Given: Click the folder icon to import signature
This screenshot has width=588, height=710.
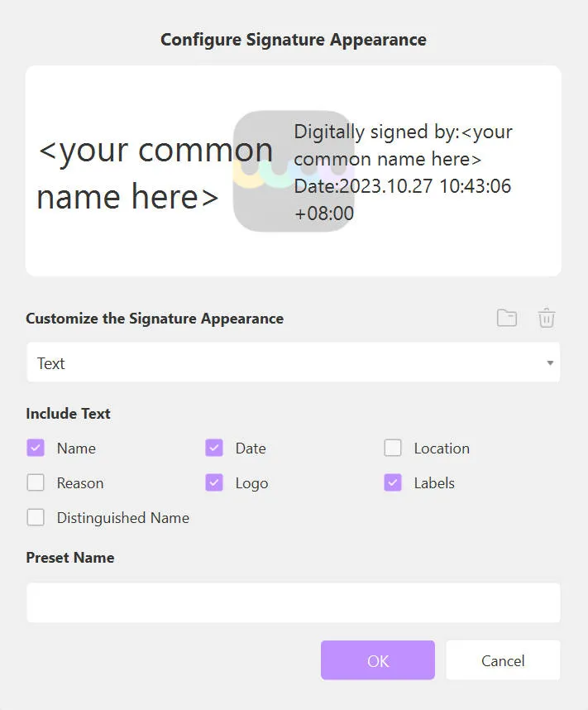Looking at the screenshot, I should click(x=506, y=318).
